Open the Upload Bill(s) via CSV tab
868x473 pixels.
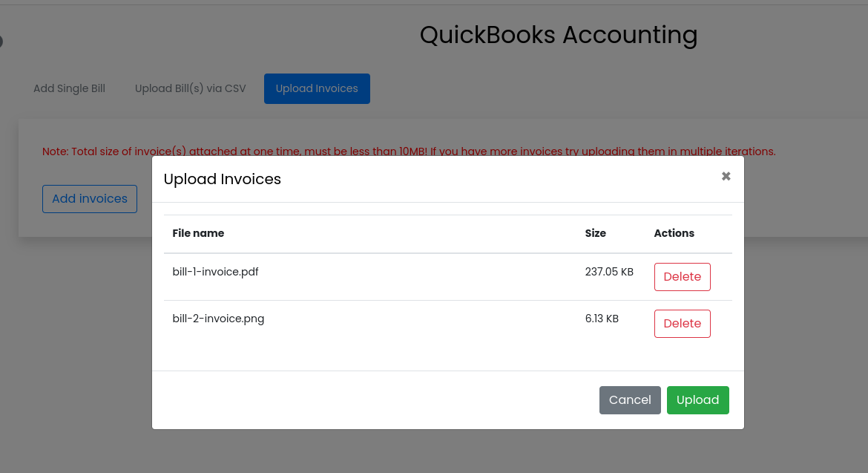pos(190,88)
